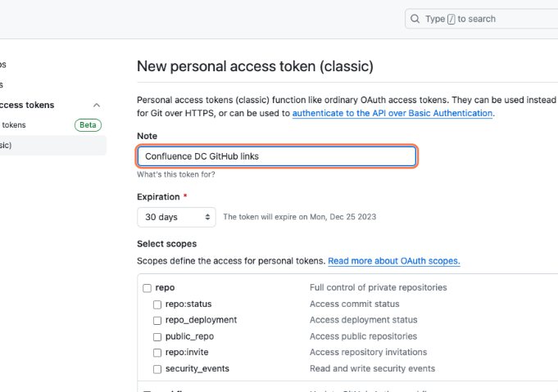The width and height of the screenshot is (558, 392).
Task: Open Read more about OAuth scopes link
Action: click(393, 261)
